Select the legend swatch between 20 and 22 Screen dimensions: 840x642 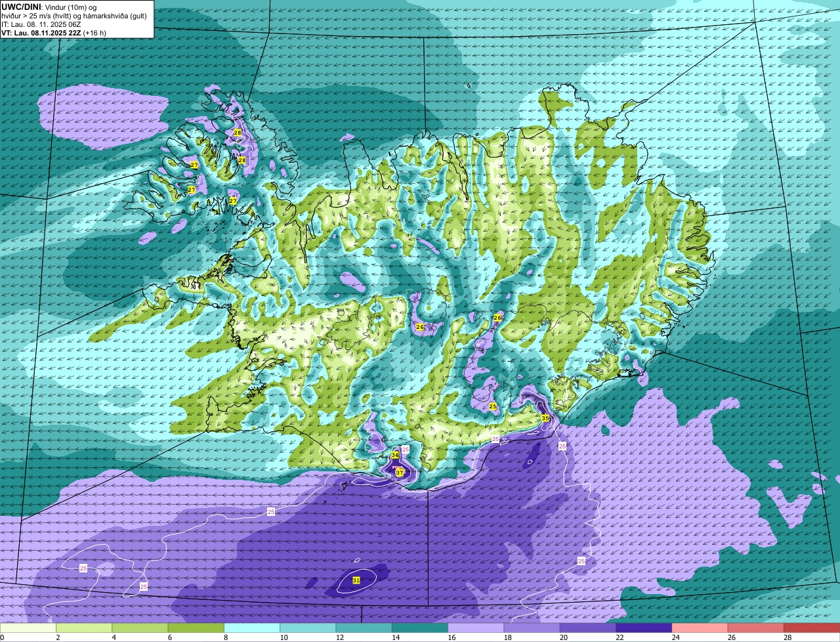pyautogui.click(x=588, y=628)
